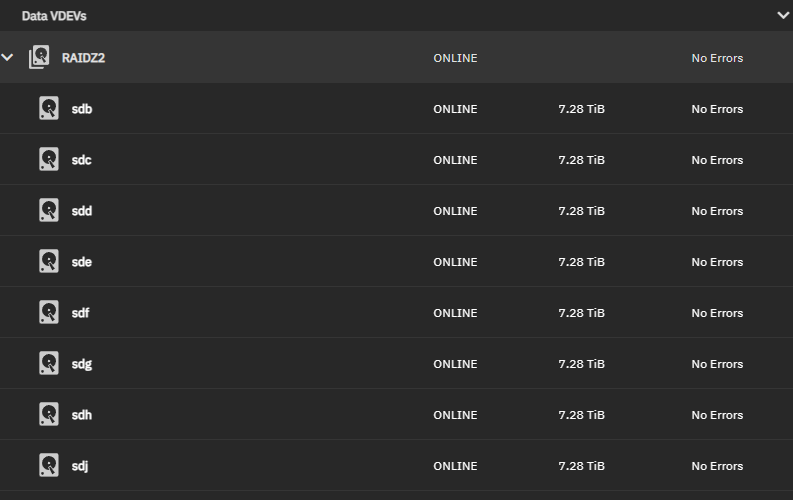Screen dimensions: 793x500
Task: Click the disk icon for sdb
Action: click(49, 108)
